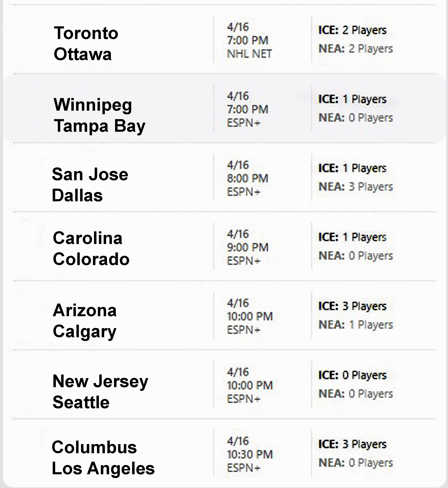Click the Toronto team name
The height and width of the screenshot is (488, 448).
pyautogui.click(x=86, y=33)
